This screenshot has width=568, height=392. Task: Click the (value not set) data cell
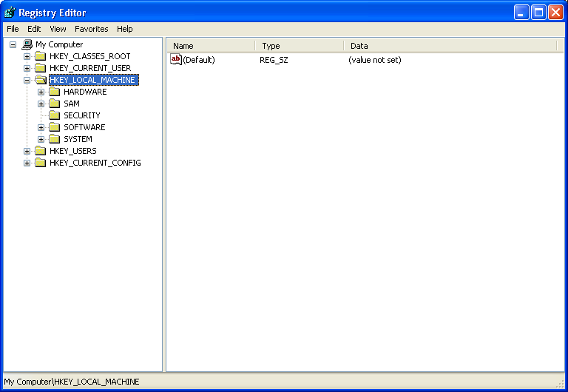coord(374,60)
